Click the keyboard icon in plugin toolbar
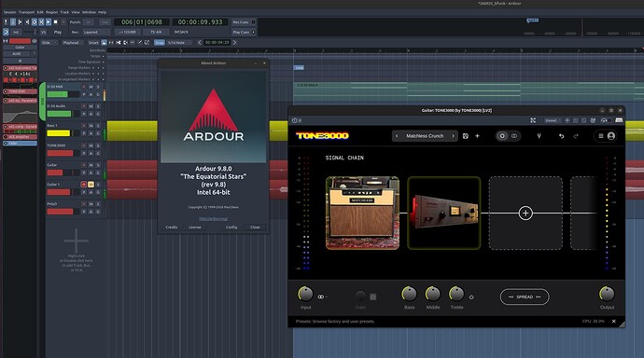The height and width of the screenshot is (358, 644). pyautogui.click(x=619, y=120)
